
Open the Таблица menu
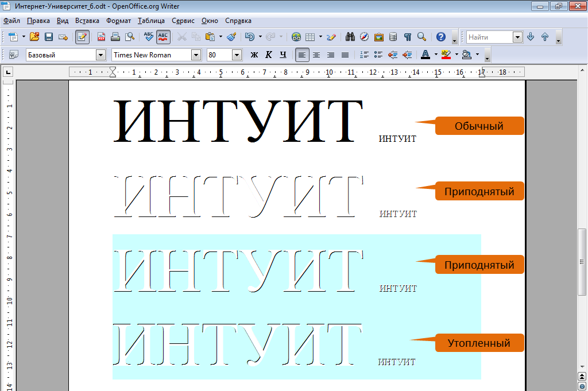tap(151, 21)
